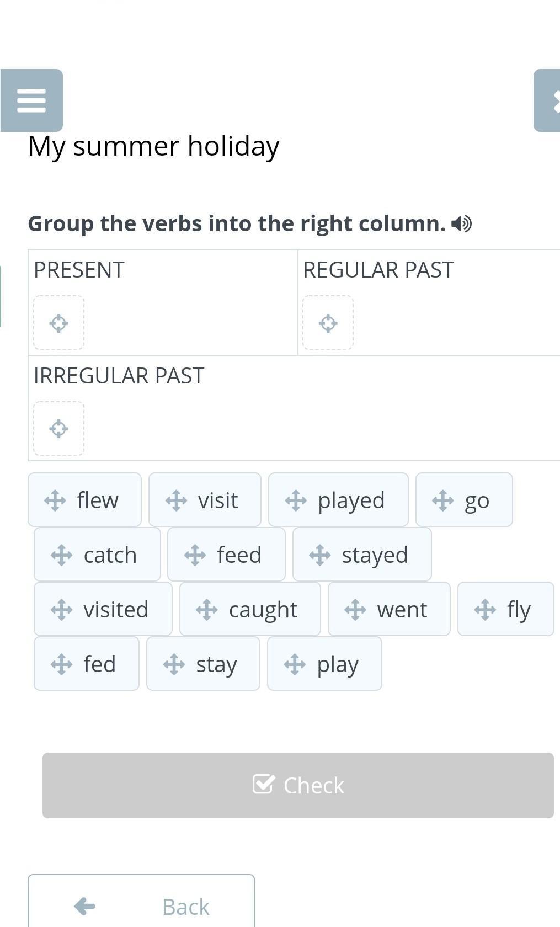The width and height of the screenshot is (560, 927).
Task: Select the 'visit' word tile
Action: pyautogui.click(x=205, y=500)
